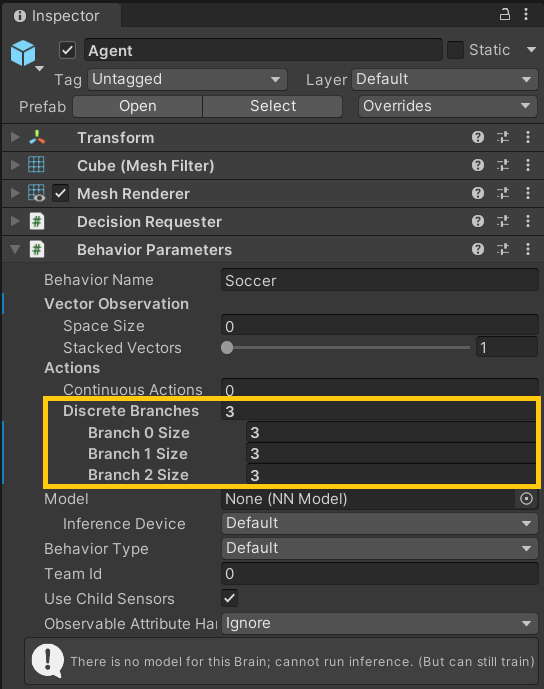Open help for Mesh Renderer
This screenshot has width=544, height=689.
478,193
